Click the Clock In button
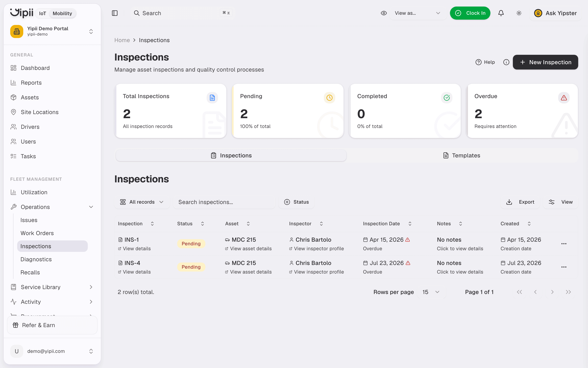The width and height of the screenshot is (588, 368). click(470, 13)
